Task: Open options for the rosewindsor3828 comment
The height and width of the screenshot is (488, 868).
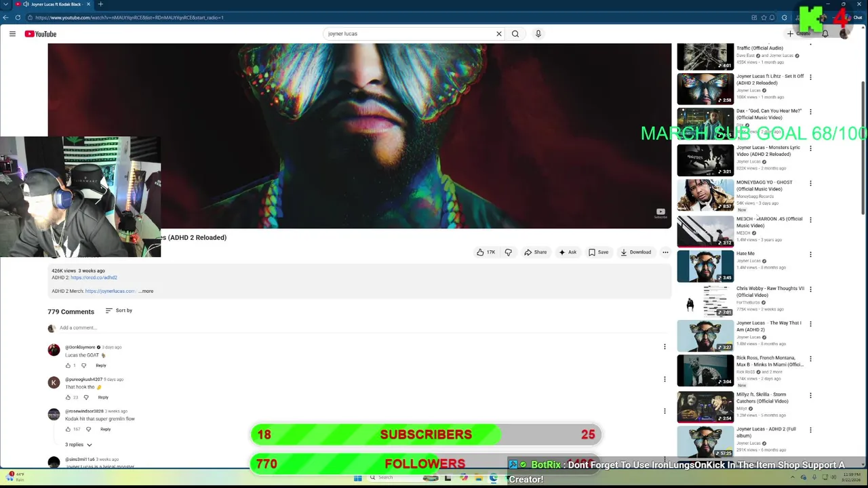Action: tap(665, 411)
